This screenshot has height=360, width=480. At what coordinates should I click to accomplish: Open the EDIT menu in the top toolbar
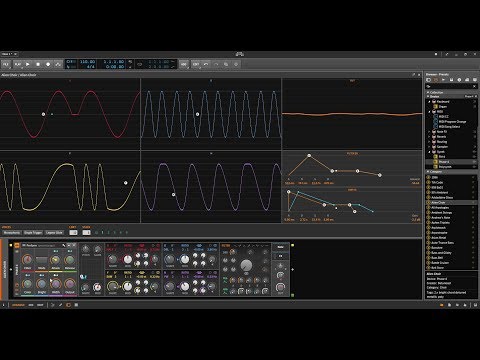click(x=196, y=64)
